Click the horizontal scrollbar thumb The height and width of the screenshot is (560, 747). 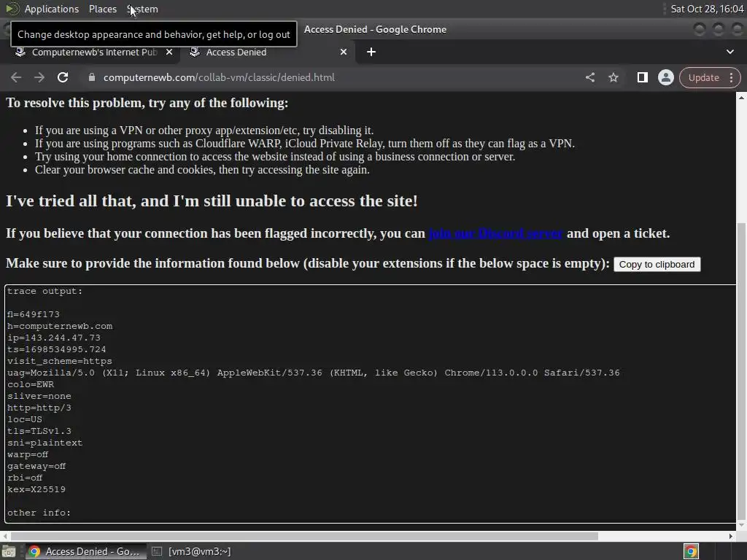(304, 536)
